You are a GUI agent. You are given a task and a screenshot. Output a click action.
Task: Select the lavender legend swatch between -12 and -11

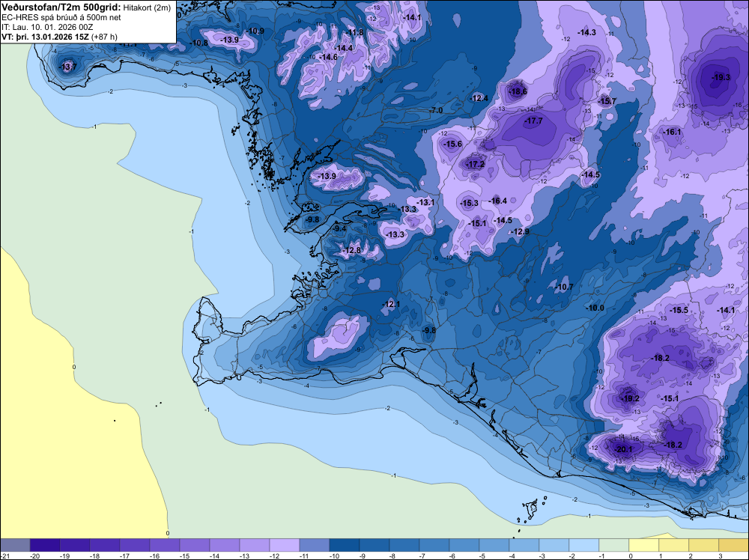click(x=285, y=545)
